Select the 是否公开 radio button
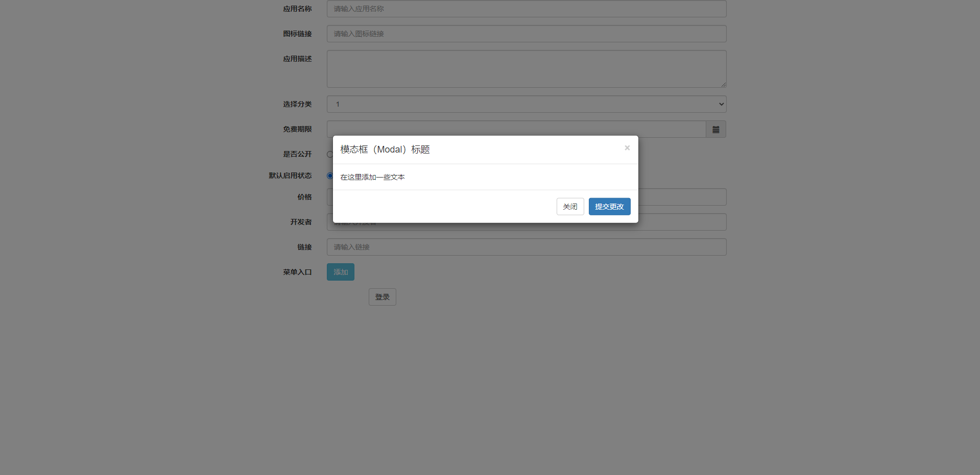Screen dimensions: 980x475 [330, 154]
